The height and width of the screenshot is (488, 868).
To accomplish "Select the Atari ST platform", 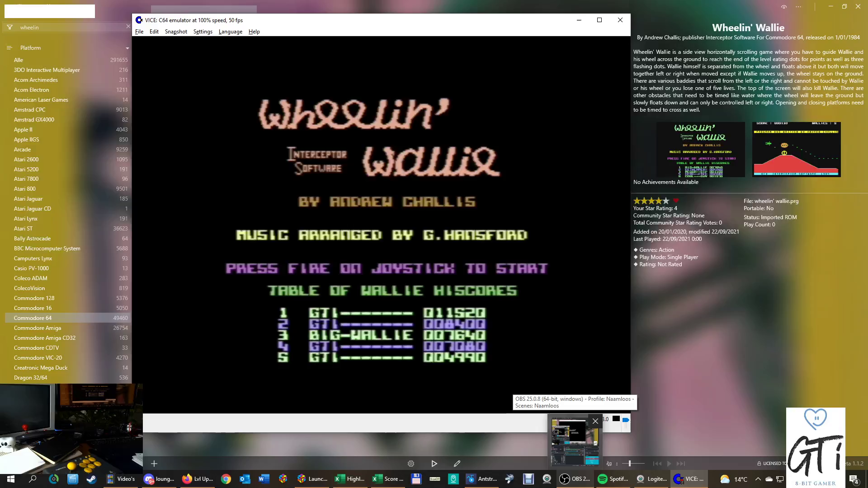I will pos(23,229).
